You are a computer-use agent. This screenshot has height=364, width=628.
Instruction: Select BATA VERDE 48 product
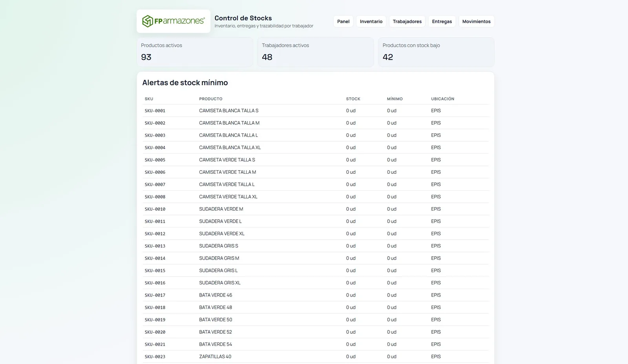pyautogui.click(x=215, y=307)
